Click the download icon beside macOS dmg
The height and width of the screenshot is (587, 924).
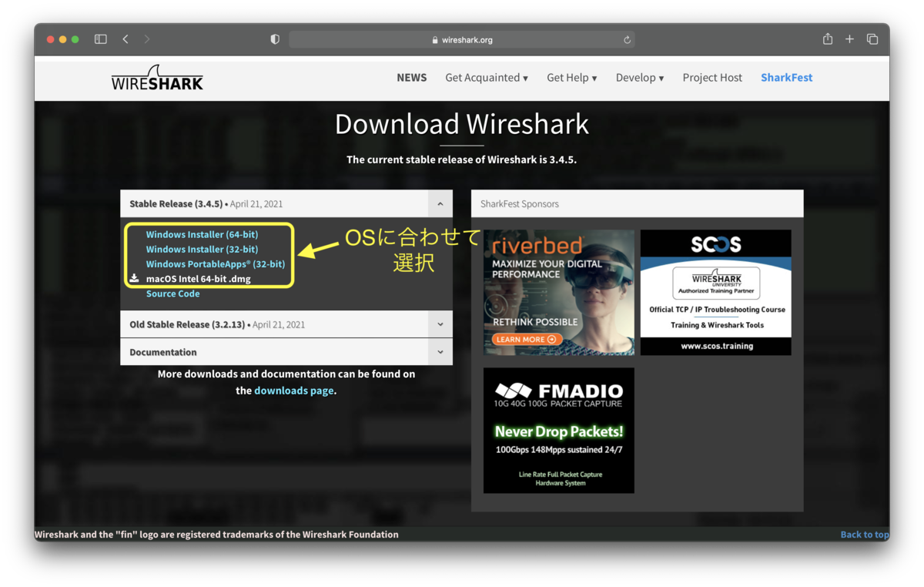(x=134, y=279)
